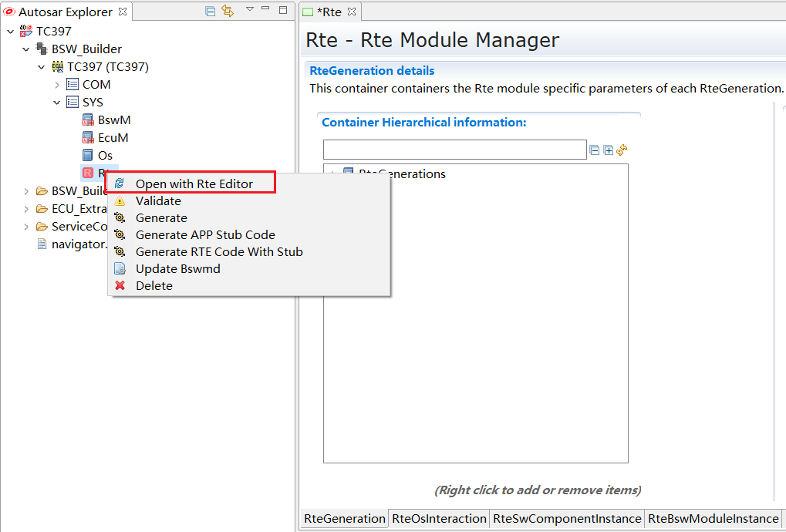Choose Open with Rte Editor
This screenshot has height=532, width=786.
point(194,184)
